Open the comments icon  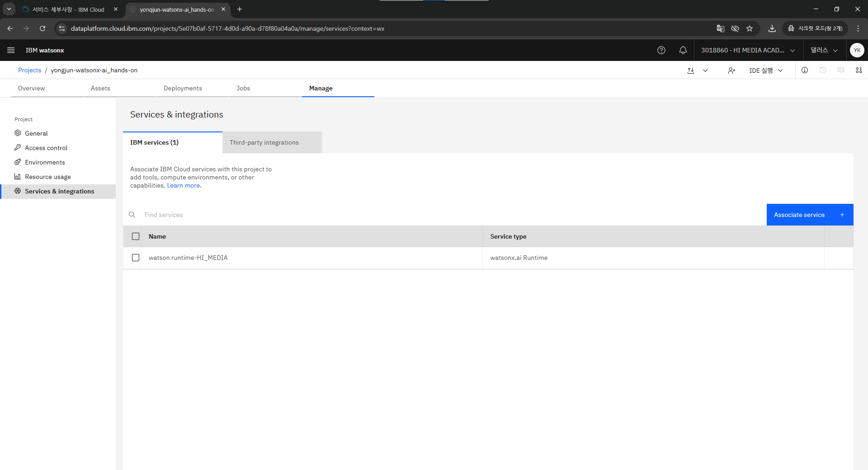tap(841, 70)
